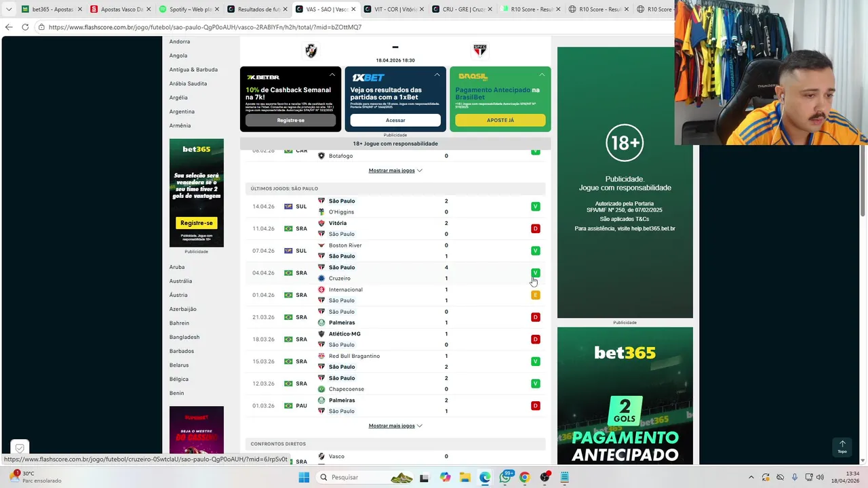The height and width of the screenshot is (488, 868).
Task: Click green V badge for Chapecoense match
Action: pyautogui.click(x=535, y=384)
